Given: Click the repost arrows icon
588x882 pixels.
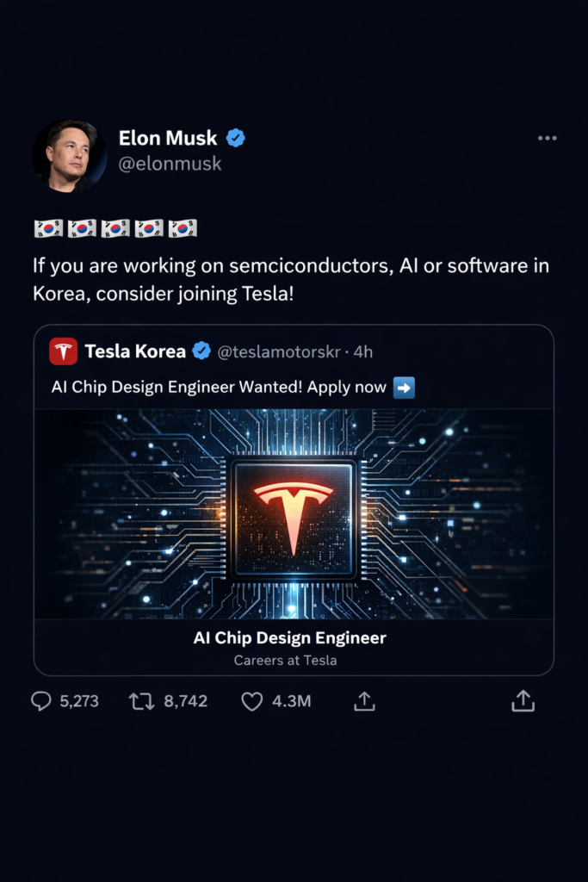Looking at the screenshot, I should tap(142, 701).
